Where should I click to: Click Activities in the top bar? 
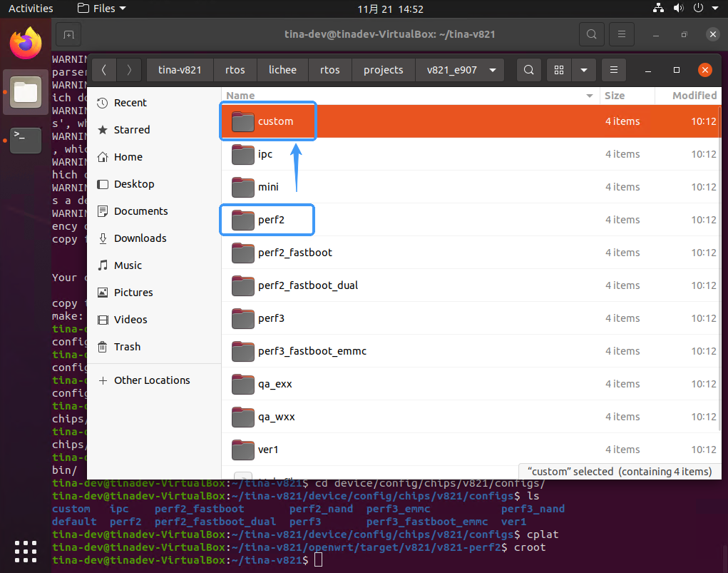click(x=31, y=9)
